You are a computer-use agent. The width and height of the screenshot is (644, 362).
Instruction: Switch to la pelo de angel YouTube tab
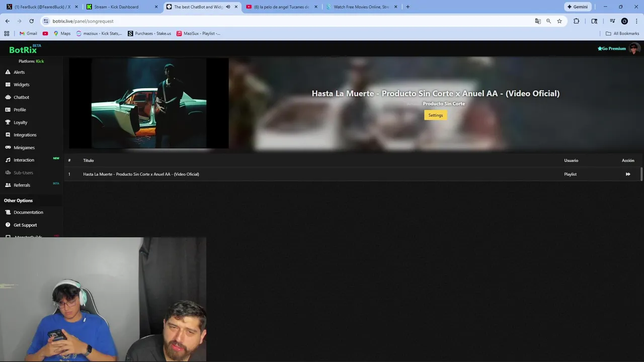(x=282, y=7)
